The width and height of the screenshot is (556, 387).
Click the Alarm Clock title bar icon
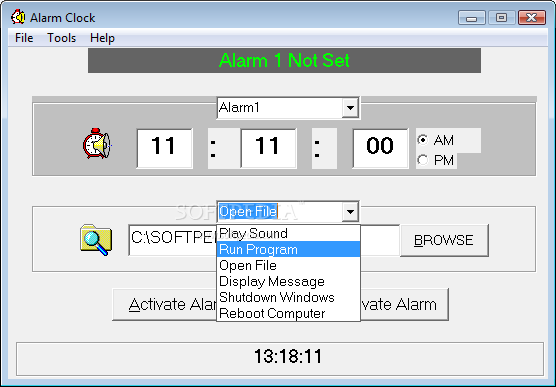point(18,17)
